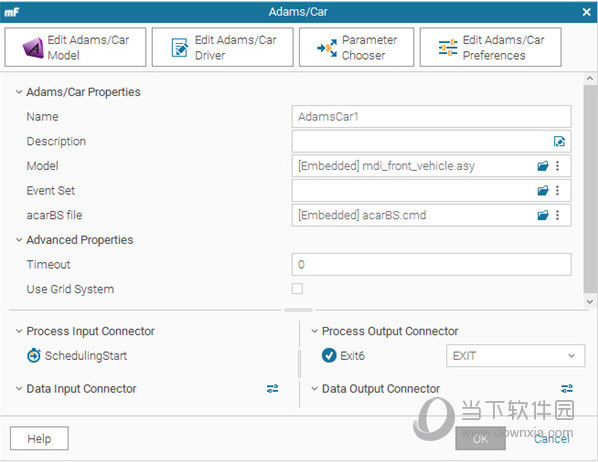This screenshot has width=598, height=462.
Task: Open Edit Adams/Car Preferences
Action: pos(490,47)
